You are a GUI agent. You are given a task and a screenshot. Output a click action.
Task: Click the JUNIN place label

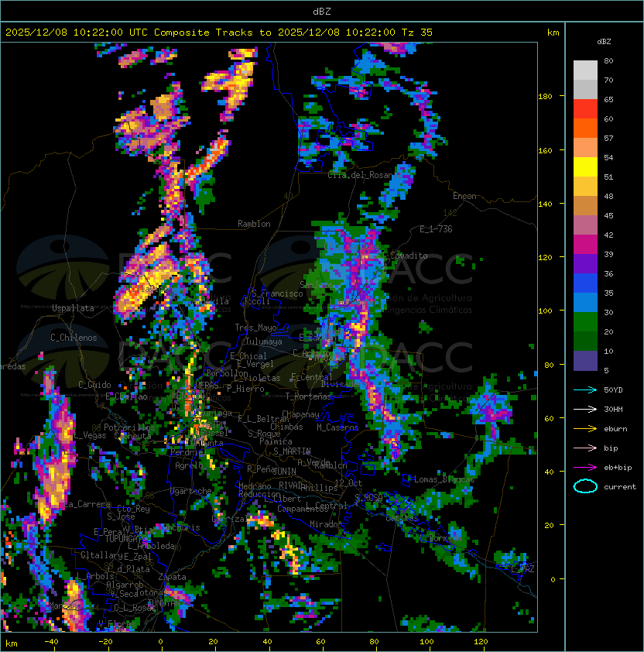coord(284,472)
